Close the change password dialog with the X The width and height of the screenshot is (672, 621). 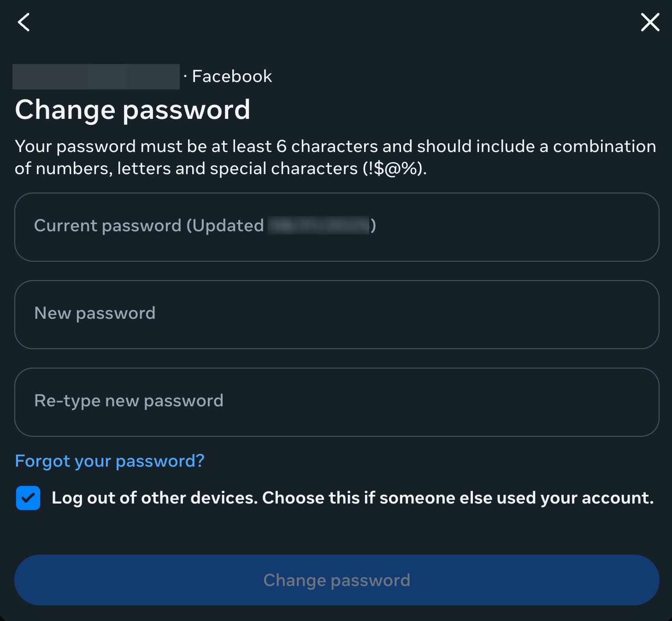(650, 22)
